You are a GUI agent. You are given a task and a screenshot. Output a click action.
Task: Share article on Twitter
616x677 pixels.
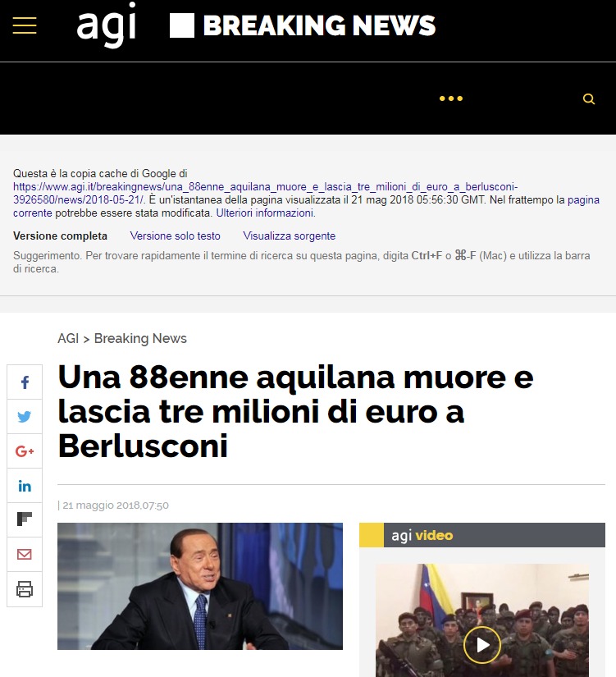25,417
